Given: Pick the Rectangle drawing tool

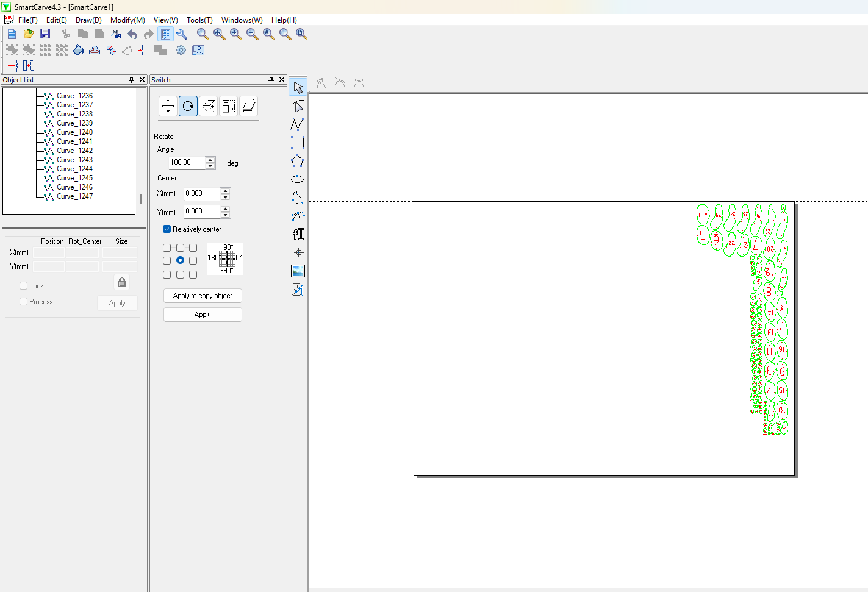Looking at the screenshot, I should click(298, 143).
